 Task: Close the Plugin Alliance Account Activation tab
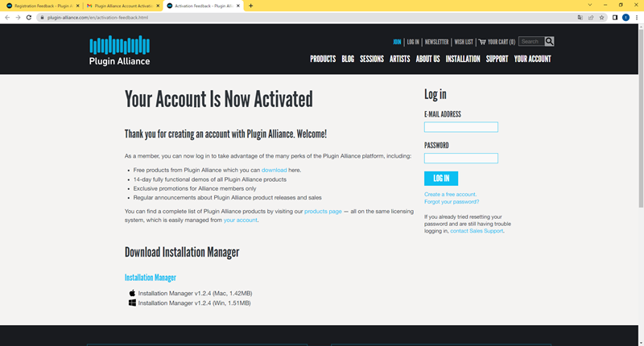pyautogui.click(x=158, y=6)
